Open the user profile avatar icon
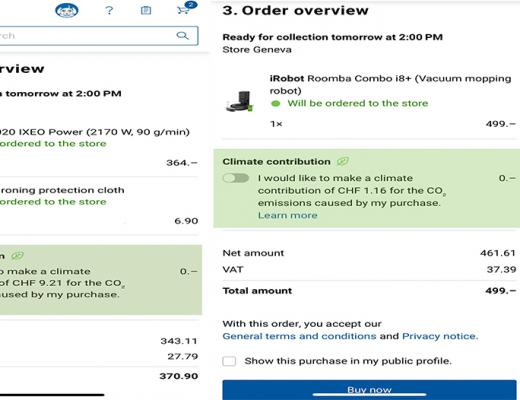 [67, 10]
